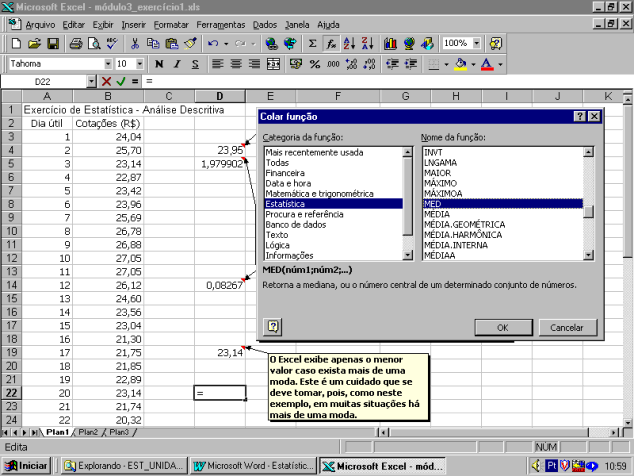Click the red X cancel entry icon

106,81
